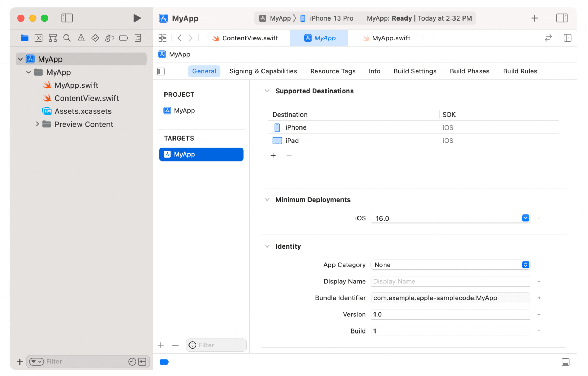The image size is (588, 376).
Task: Select ContentView.swift in the navigator
Action: 87,98
